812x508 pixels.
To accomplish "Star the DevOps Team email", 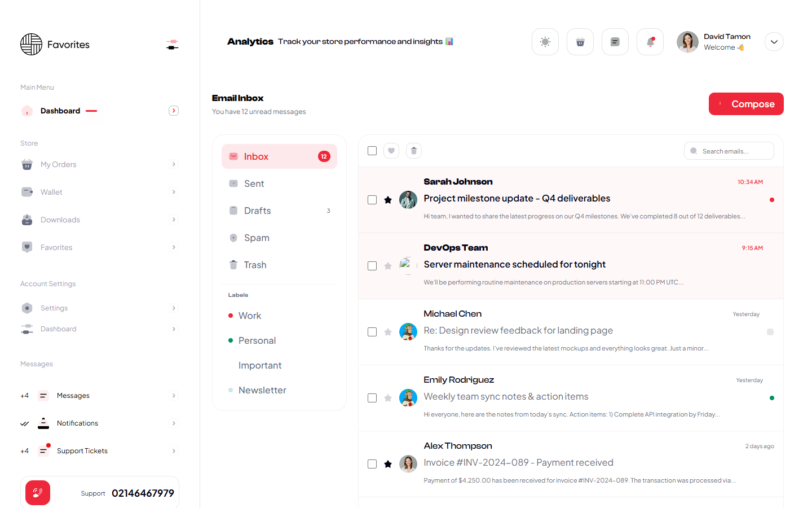I will (388, 266).
